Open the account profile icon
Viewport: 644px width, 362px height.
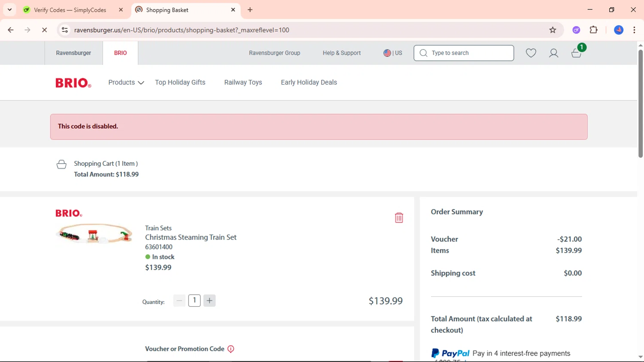[x=553, y=53]
